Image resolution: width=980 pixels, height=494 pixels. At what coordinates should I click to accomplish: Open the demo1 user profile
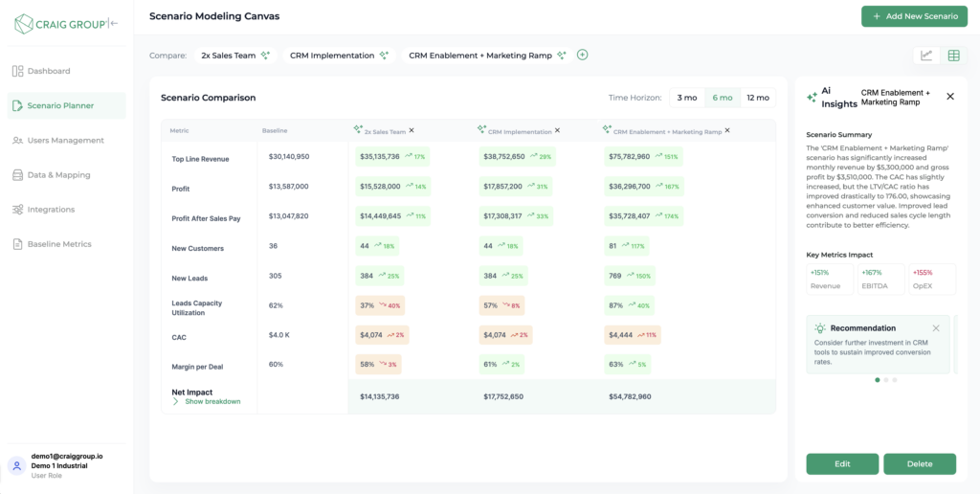tap(65, 465)
